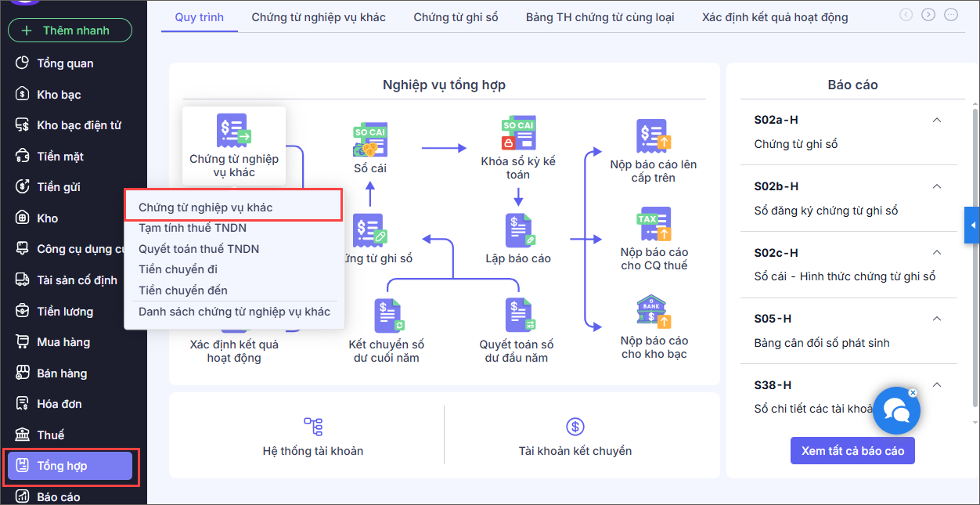Open Hóa đơn sidebar icon
980x505 pixels.
click(23, 404)
